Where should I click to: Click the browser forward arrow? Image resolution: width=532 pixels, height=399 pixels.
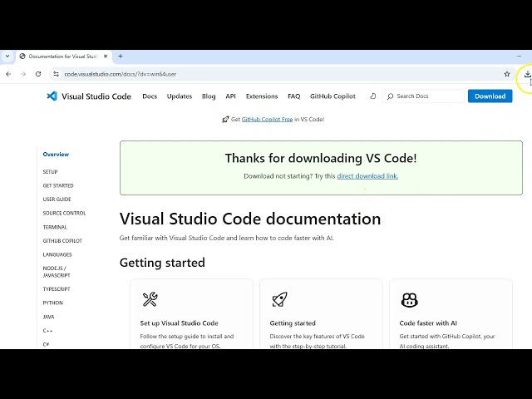tap(23, 74)
